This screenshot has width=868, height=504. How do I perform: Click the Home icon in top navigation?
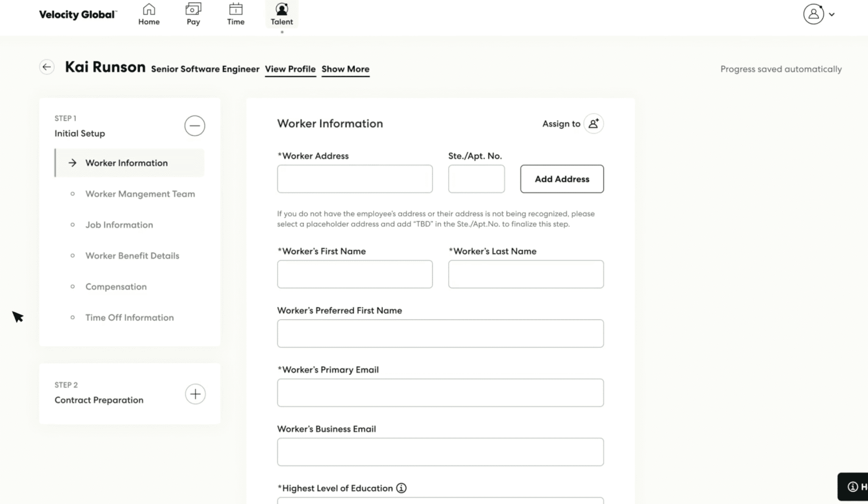coord(149,9)
